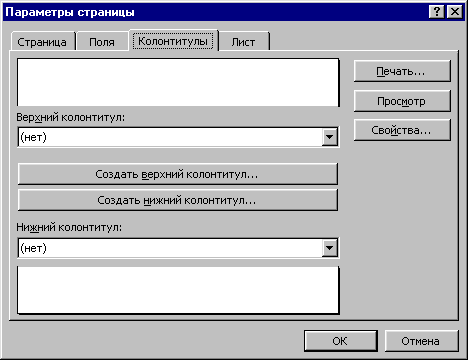This screenshot has height=360, width=468.
Task: Open the Поля tab
Action: [x=102, y=42]
